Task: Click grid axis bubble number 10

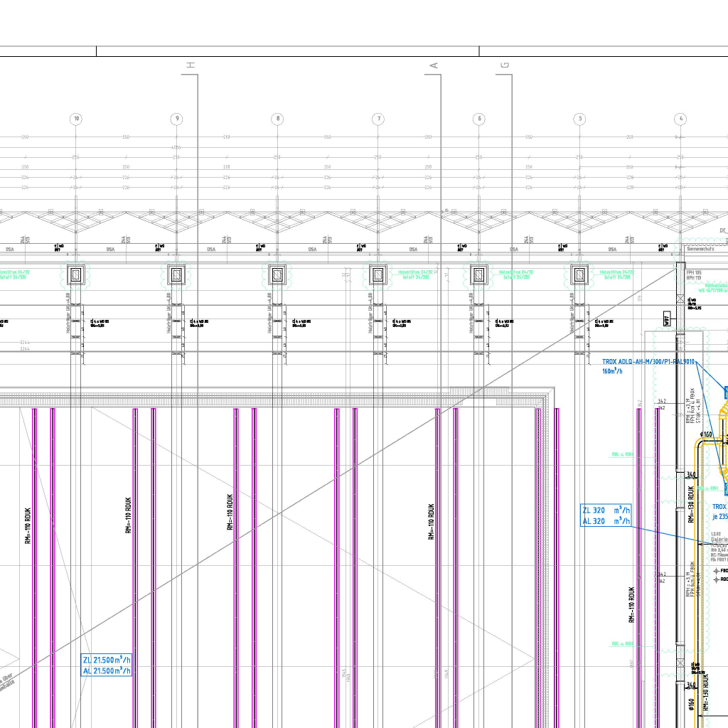Action: click(76, 119)
